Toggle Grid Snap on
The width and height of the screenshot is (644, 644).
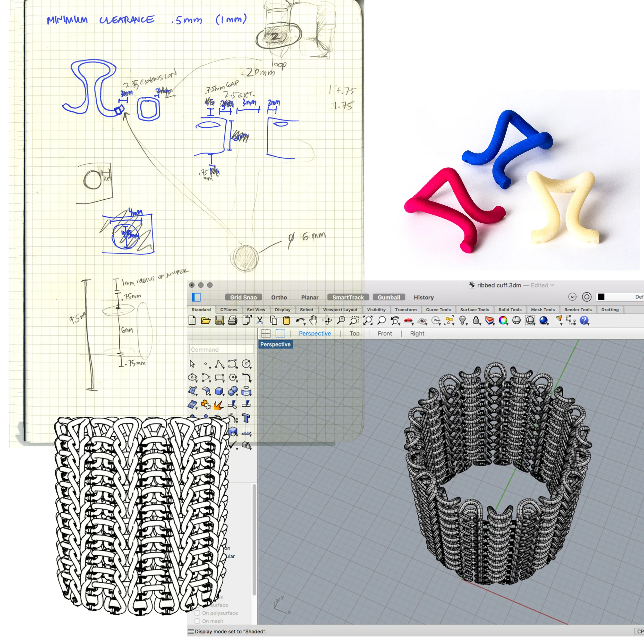coord(243,297)
